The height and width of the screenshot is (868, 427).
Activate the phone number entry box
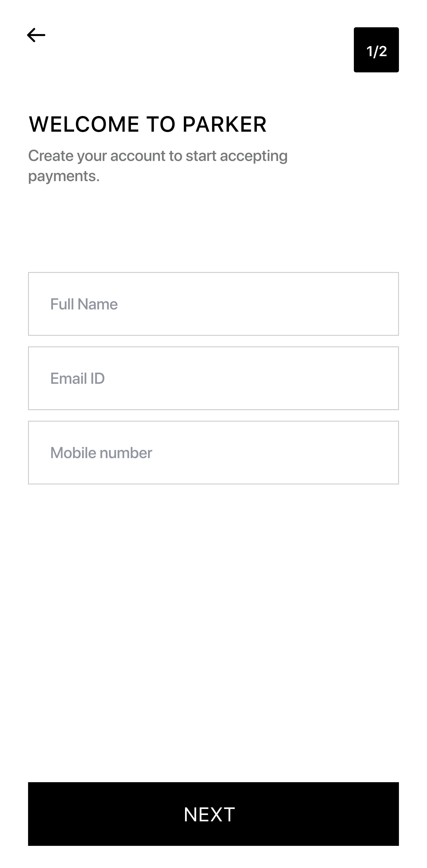click(x=213, y=453)
